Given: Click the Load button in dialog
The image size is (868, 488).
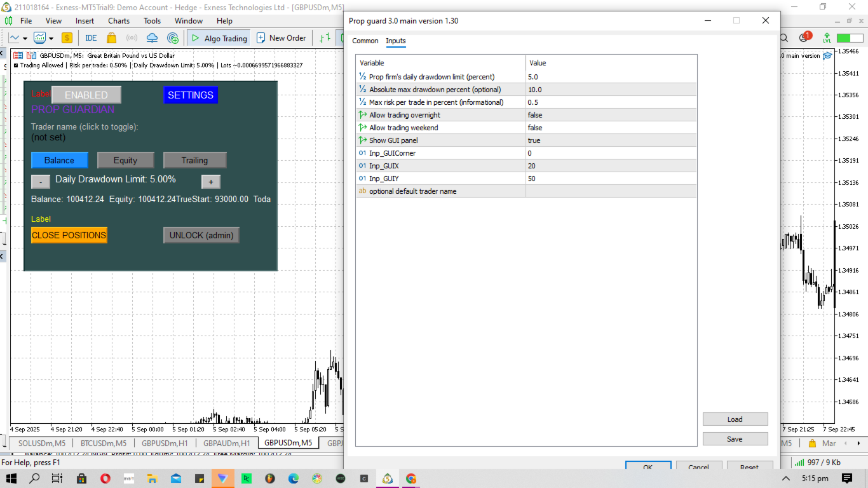Looking at the screenshot, I should [735, 419].
